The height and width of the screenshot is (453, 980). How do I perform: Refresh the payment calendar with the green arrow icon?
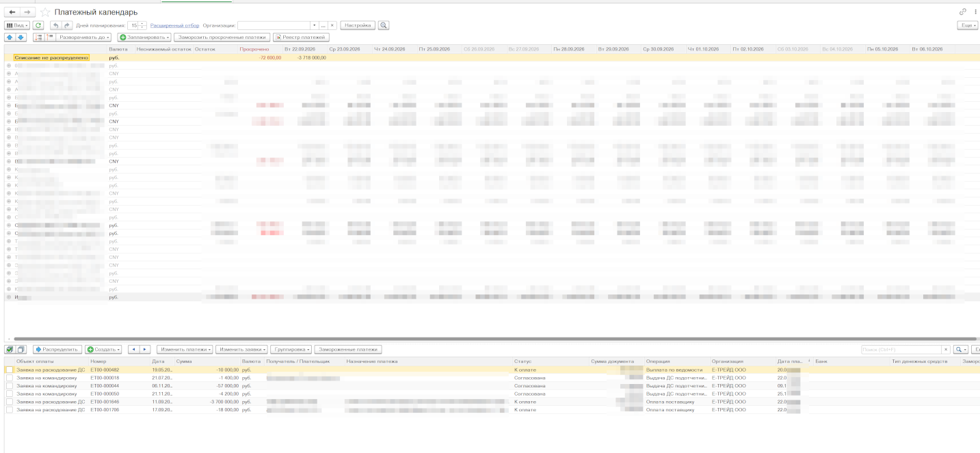point(38,25)
